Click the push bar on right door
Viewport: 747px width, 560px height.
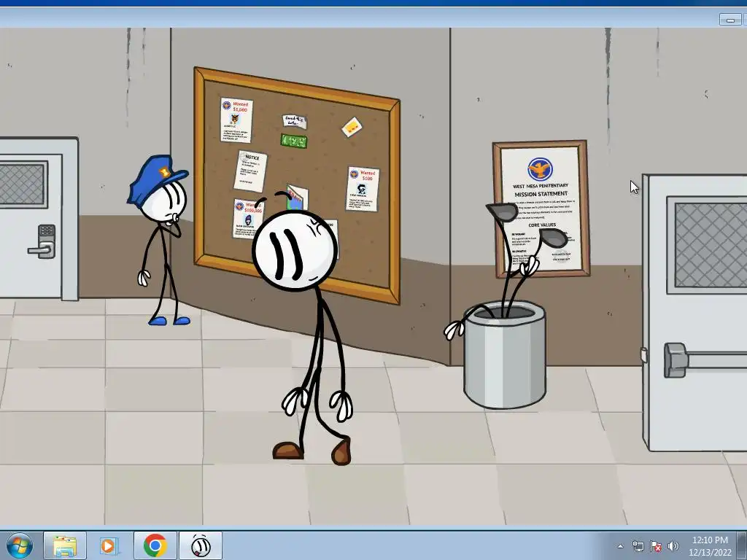705,359
